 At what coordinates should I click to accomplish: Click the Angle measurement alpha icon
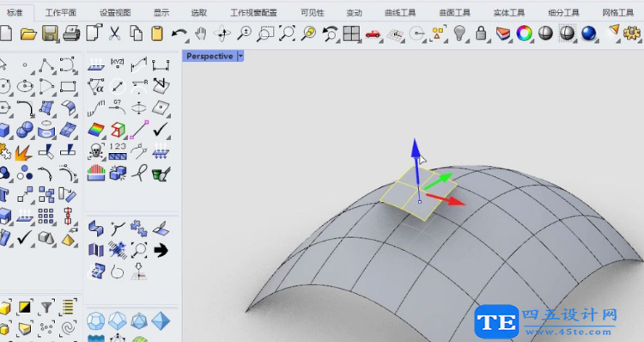tap(95, 86)
